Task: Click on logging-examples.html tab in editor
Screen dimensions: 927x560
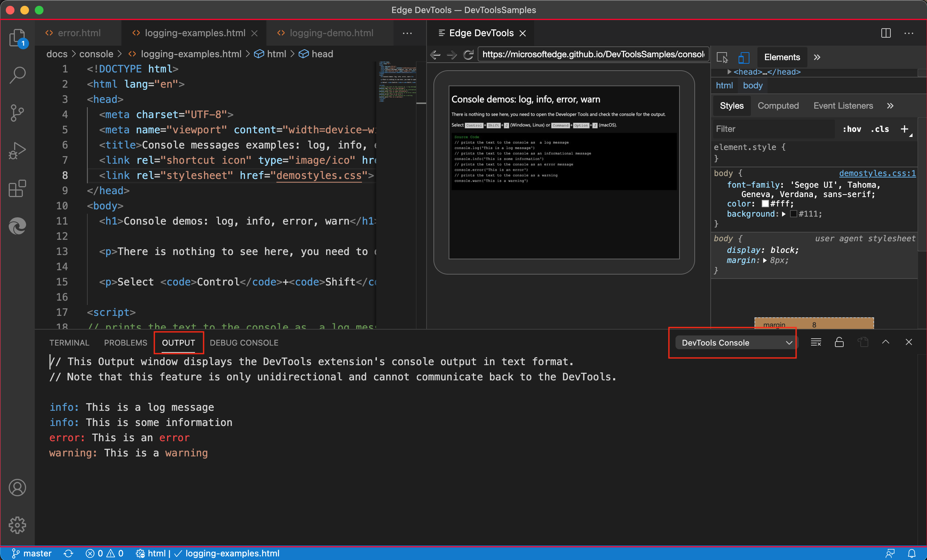Action: (x=193, y=32)
